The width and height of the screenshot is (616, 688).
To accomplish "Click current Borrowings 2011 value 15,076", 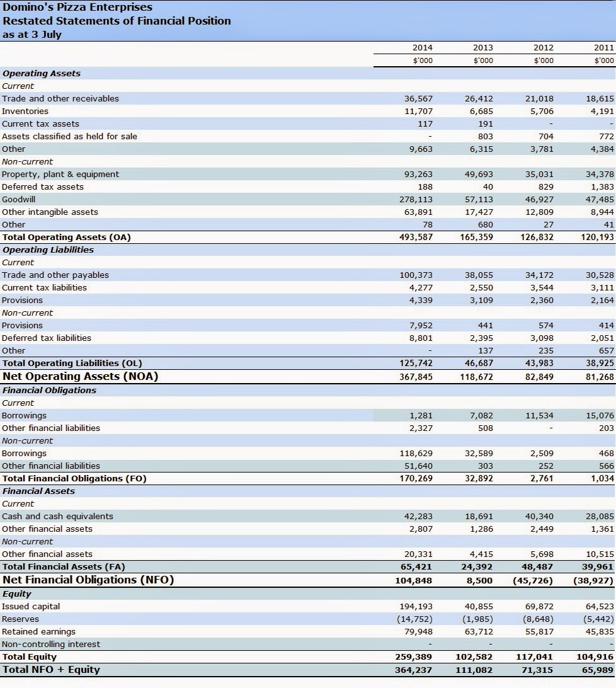I will coord(600,415).
